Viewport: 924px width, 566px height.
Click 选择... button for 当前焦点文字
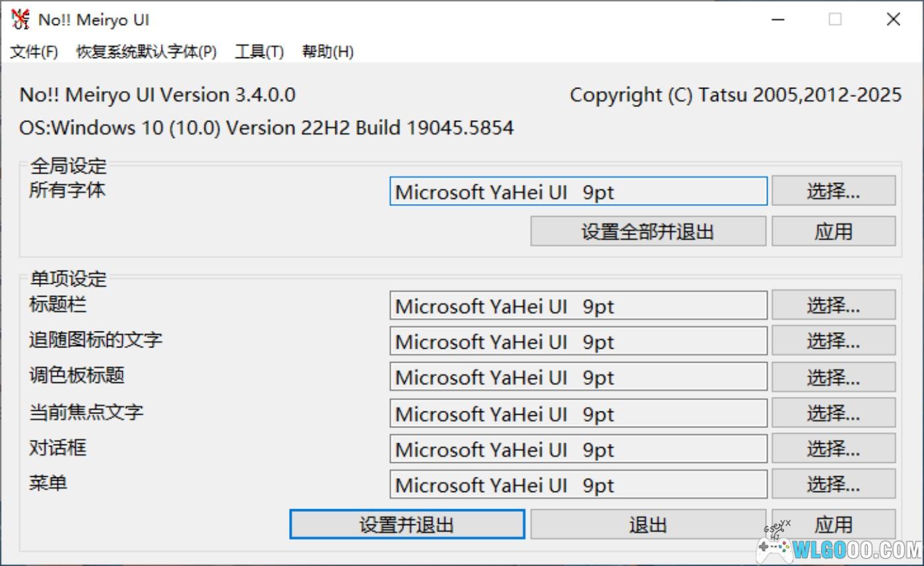tap(833, 413)
